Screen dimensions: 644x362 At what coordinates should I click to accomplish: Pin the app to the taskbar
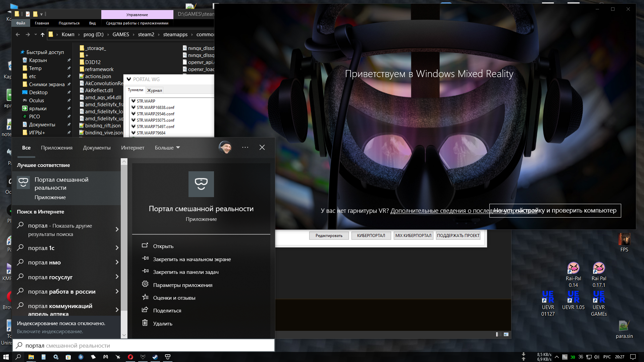[x=185, y=272]
